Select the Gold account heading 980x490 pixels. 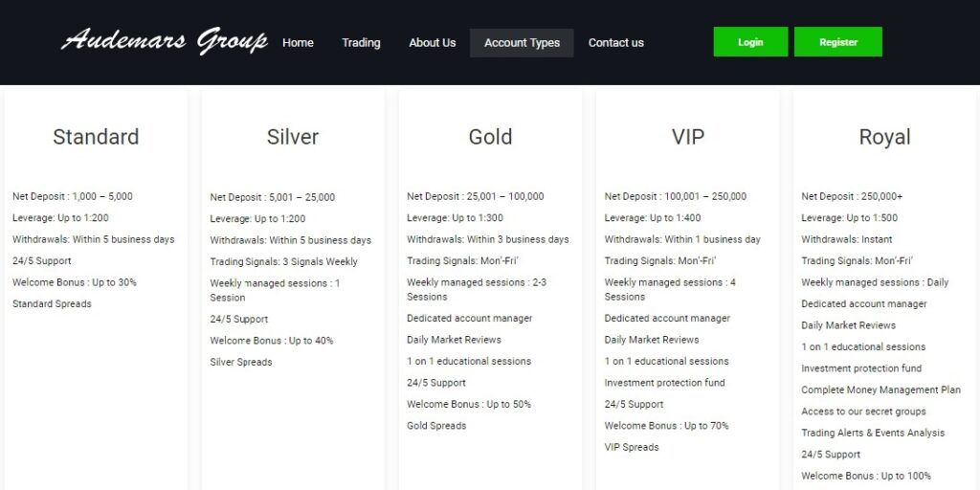pyautogui.click(x=490, y=137)
